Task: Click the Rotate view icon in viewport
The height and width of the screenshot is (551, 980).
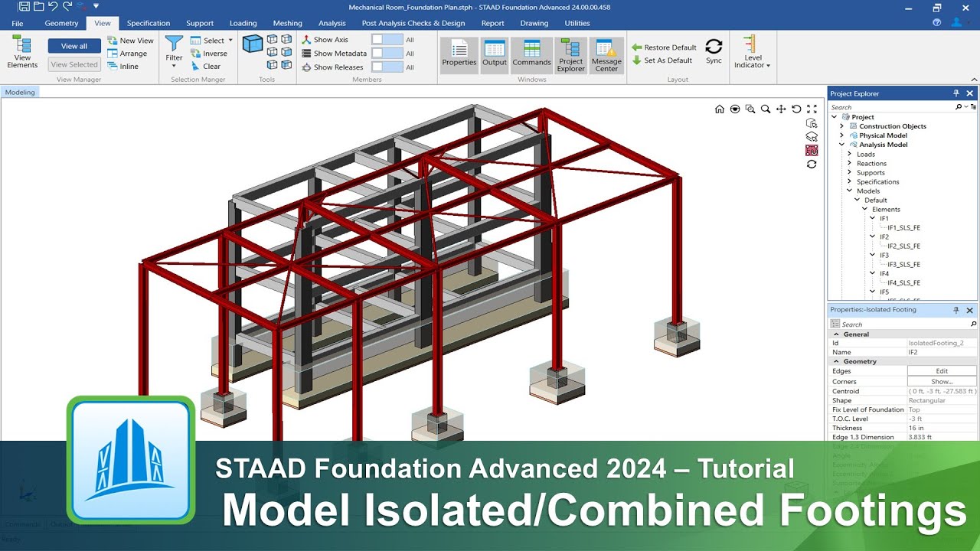Action: 796,109
